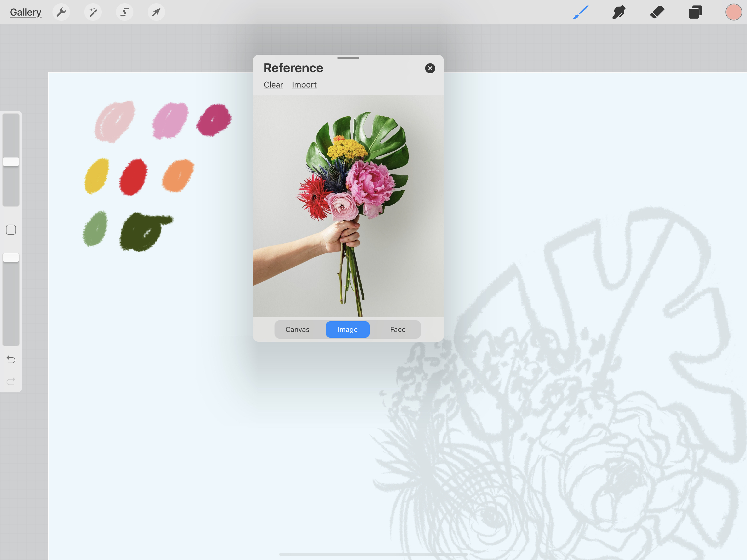The width and height of the screenshot is (747, 560).
Task: Click the magenta paint swatch on canvas
Action: pyautogui.click(x=214, y=120)
